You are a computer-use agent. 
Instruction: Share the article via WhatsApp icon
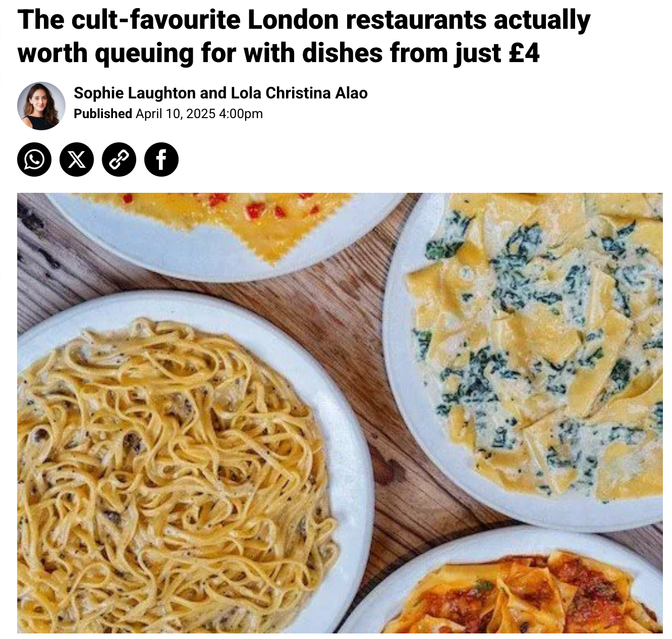coord(34,159)
